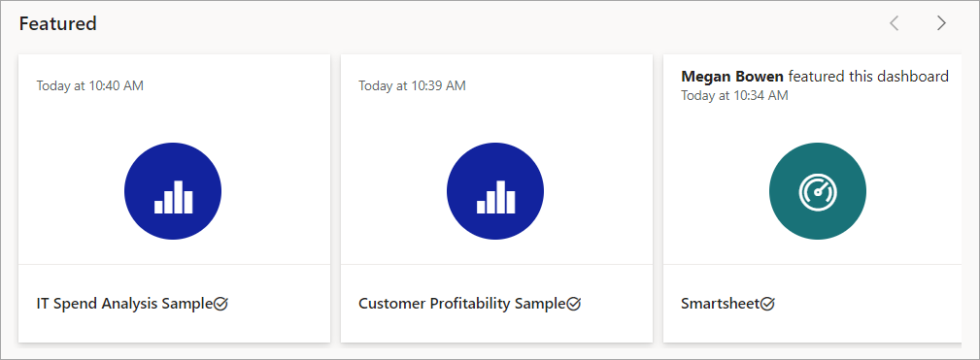Click Megan Bowen's name on Smartsheet card
The width and height of the screenshot is (980, 360).
coord(732,77)
